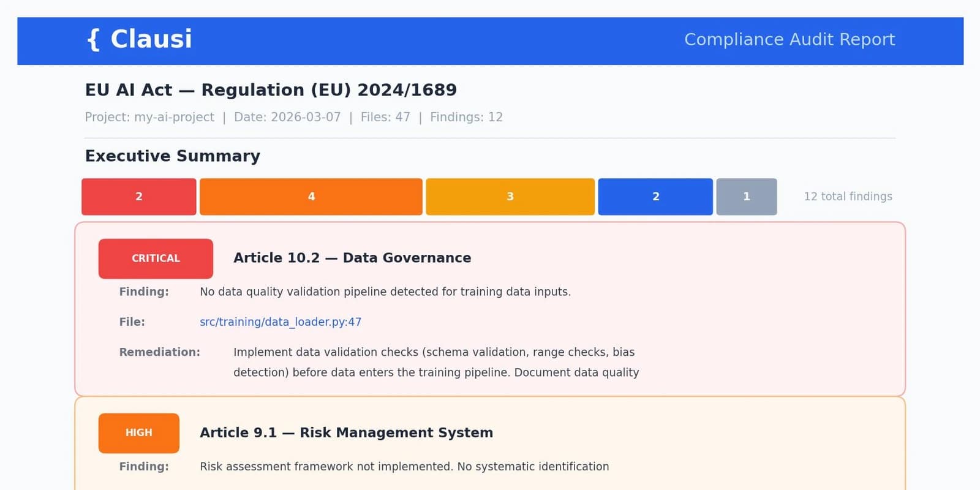Click the Executive Summary heading

pyautogui.click(x=173, y=156)
